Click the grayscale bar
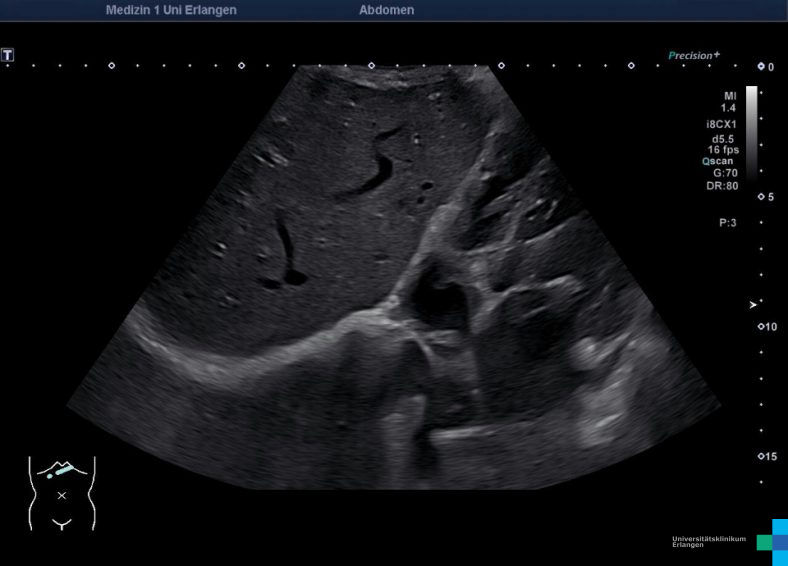The width and height of the screenshot is (788, 566). coord(752,130)
